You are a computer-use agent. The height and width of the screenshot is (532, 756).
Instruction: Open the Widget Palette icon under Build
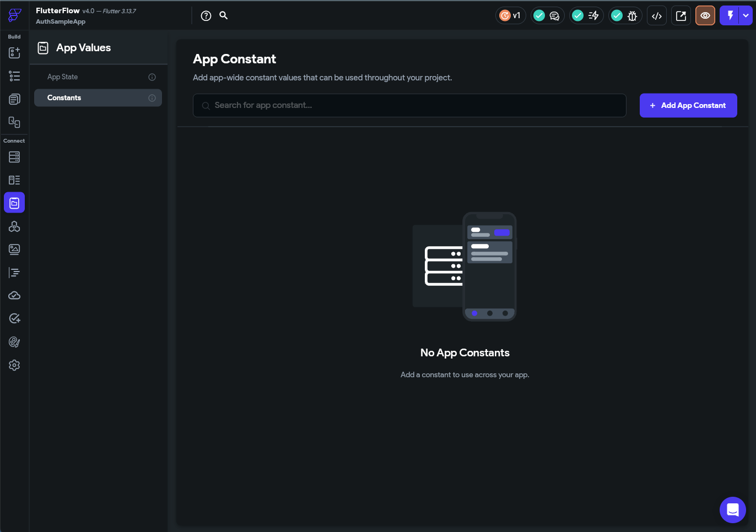point(14,52)
